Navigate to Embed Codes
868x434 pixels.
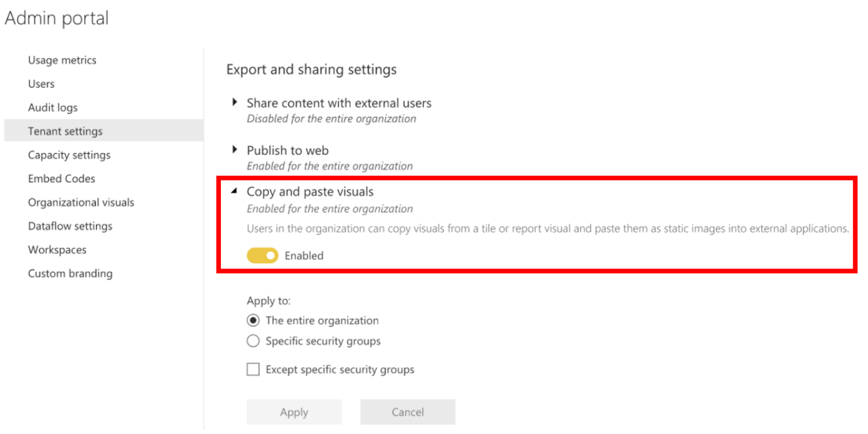61,178
